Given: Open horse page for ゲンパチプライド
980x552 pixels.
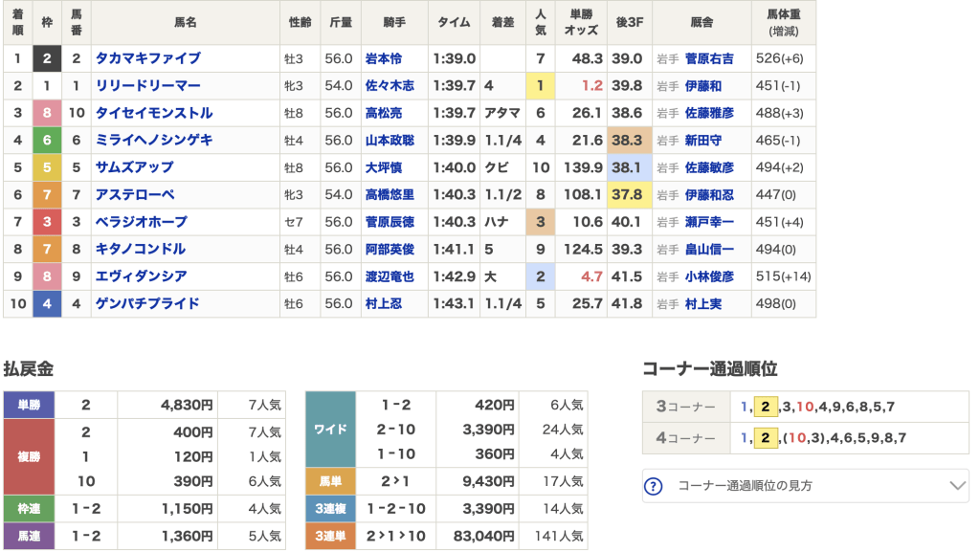Looking at the screenshot, I should 147,303.
